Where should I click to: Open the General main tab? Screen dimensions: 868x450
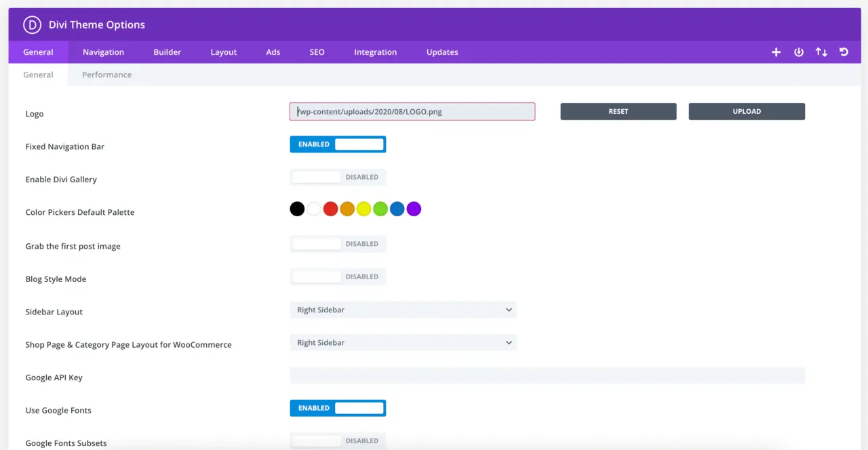point(38,52)
